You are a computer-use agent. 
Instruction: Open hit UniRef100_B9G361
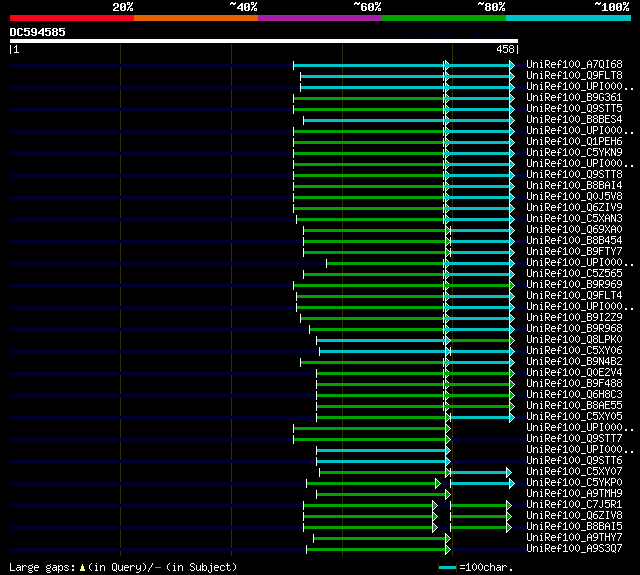click(x=574, y=98)
